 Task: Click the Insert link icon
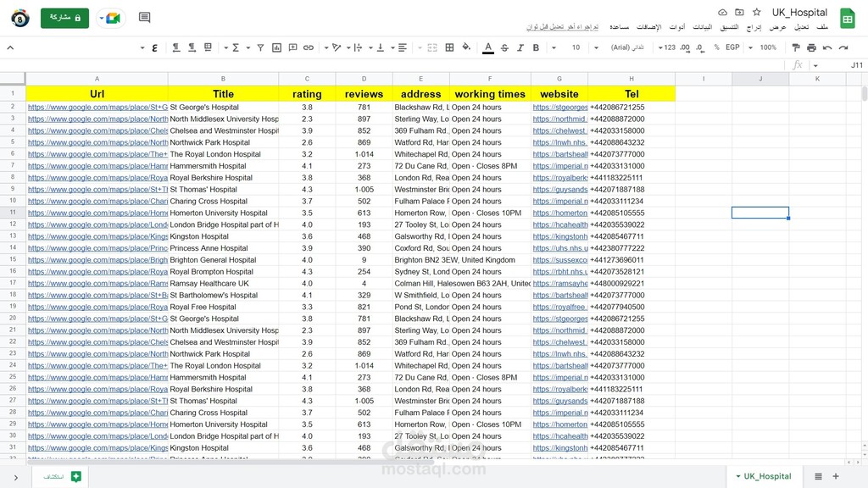pyautogui.click(x=309, y=47)
